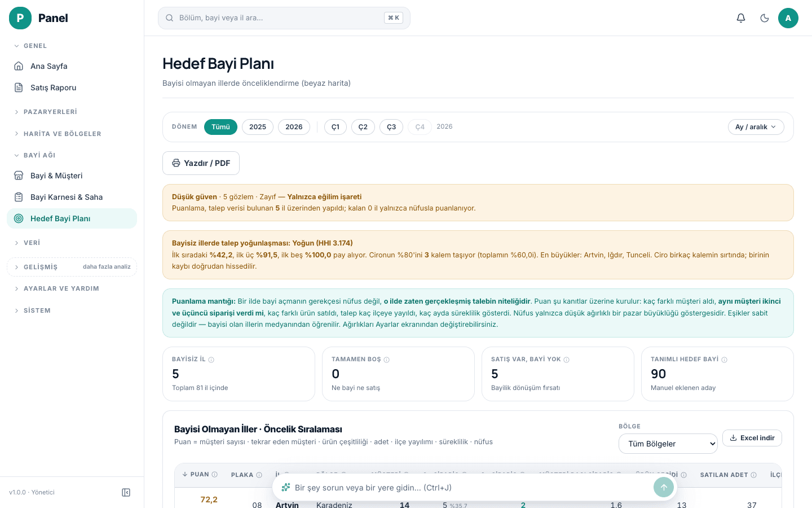This screenshot has width=812, height=508.
Task: Select the Ç3 quarter filter
Action: (x=391, y=127)
